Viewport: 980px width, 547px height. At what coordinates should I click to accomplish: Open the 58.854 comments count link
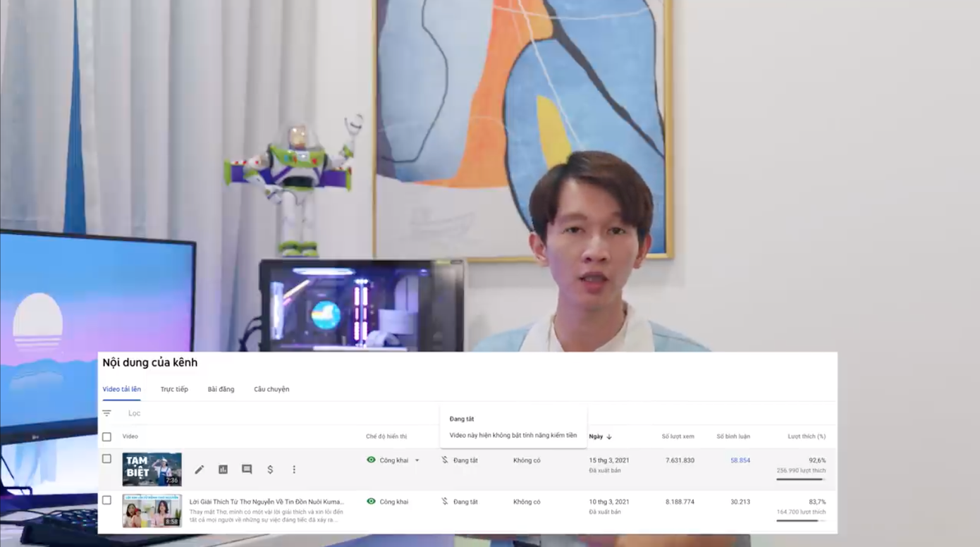[740, 460]
